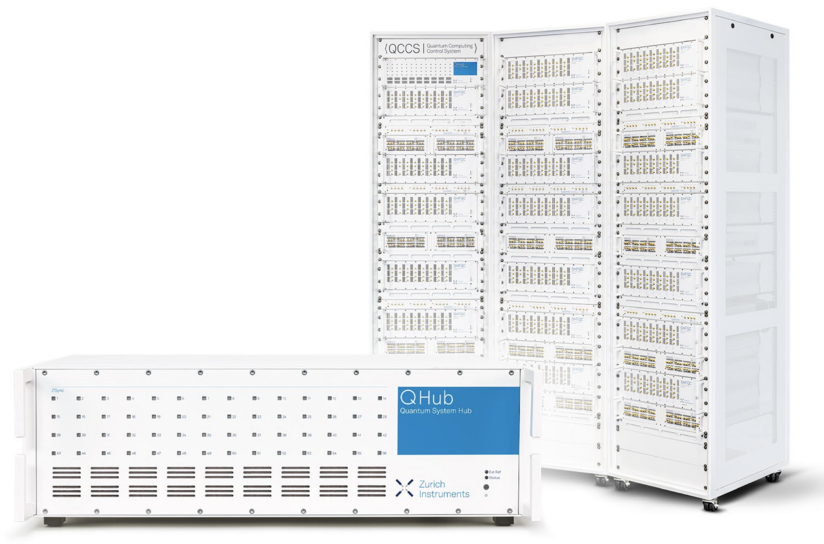Click ZSync port 47 on the QHub

tap(154, 453)
